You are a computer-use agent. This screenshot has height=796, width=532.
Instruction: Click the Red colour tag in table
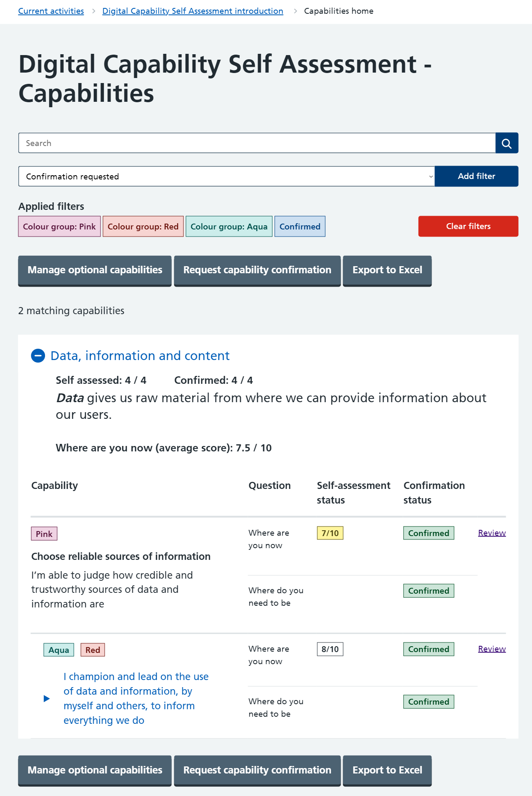(93, 650)
